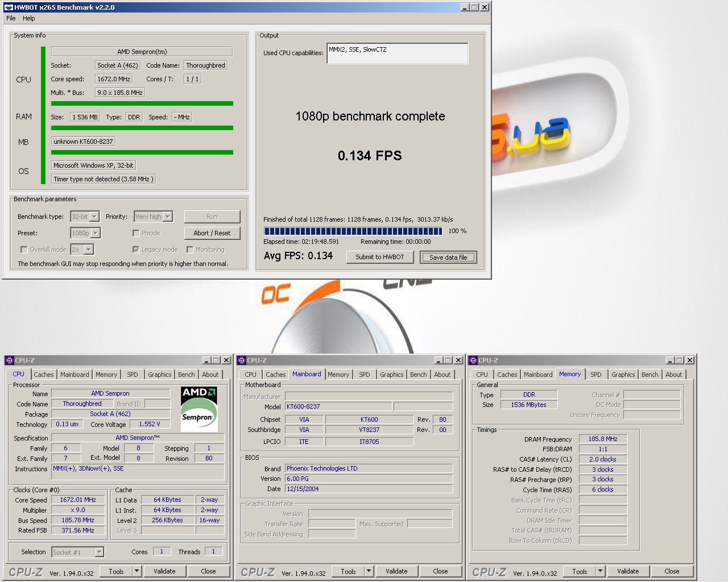Switch to the Caches tab in the first CPU-Z window

click(43, 375)
